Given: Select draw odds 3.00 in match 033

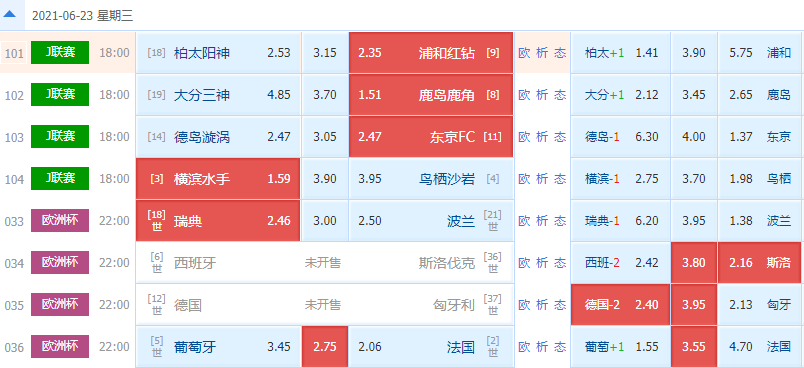Looking at the screenshot, I should click(x=325, y=221).
